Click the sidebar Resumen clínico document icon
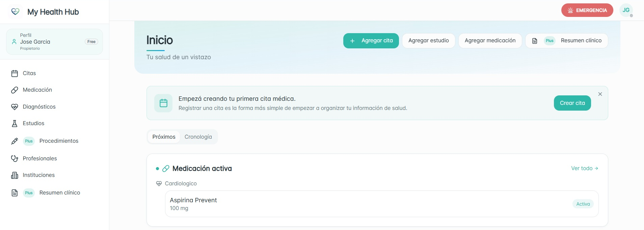644x230 pixels. pos(15,193)
